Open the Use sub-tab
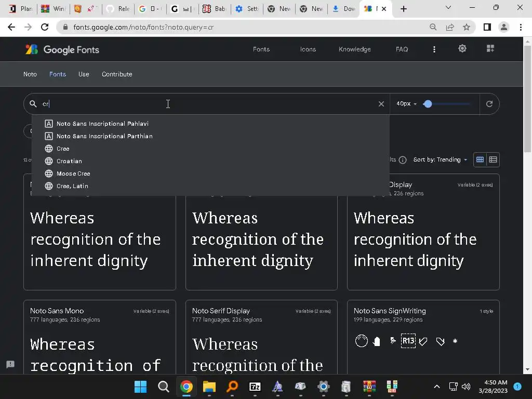The image size is (532, 399). (x=84, y=74)
